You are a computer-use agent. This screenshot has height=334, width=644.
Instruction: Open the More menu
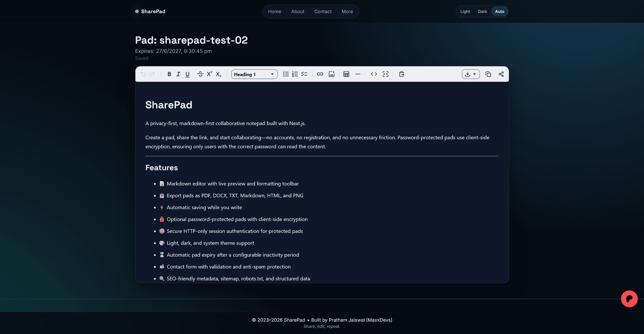click(347, 12)
